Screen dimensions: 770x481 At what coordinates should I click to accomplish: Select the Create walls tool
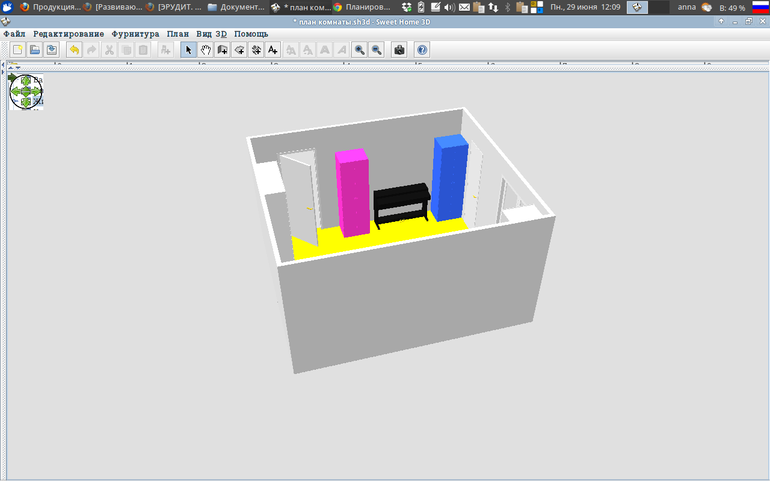[x=222, y=49]
